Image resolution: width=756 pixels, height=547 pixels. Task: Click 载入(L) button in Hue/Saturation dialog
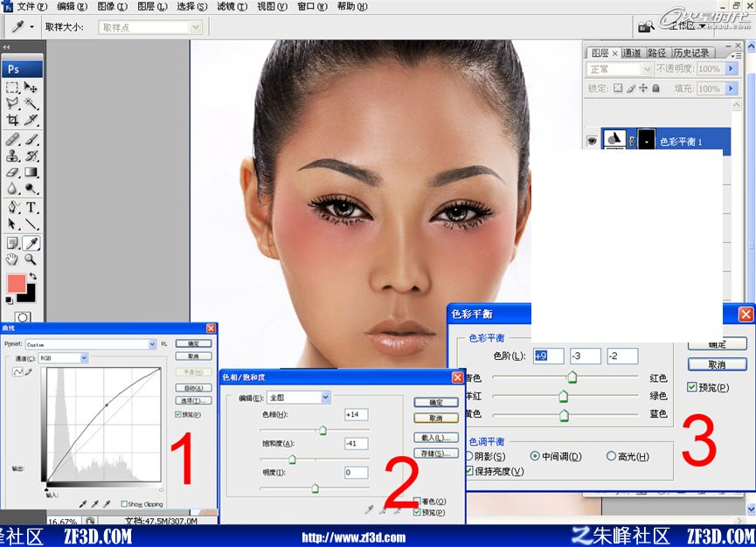(436, 438)
